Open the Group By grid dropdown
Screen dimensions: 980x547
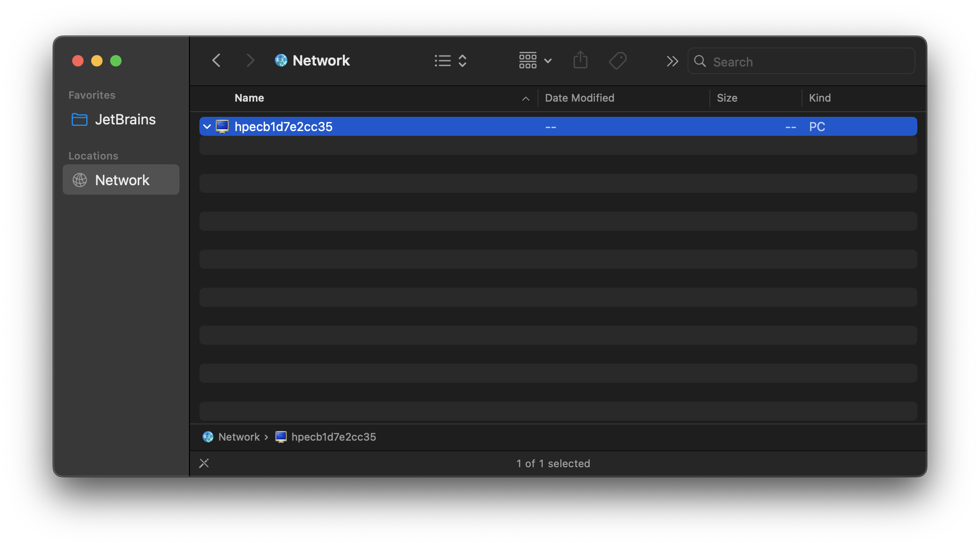point(535,61)
